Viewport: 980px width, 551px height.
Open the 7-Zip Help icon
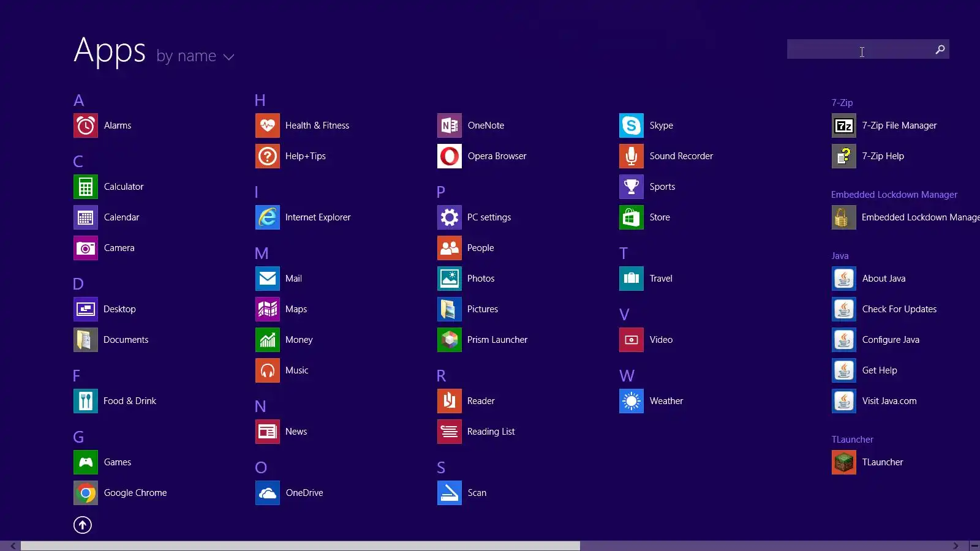844,156
